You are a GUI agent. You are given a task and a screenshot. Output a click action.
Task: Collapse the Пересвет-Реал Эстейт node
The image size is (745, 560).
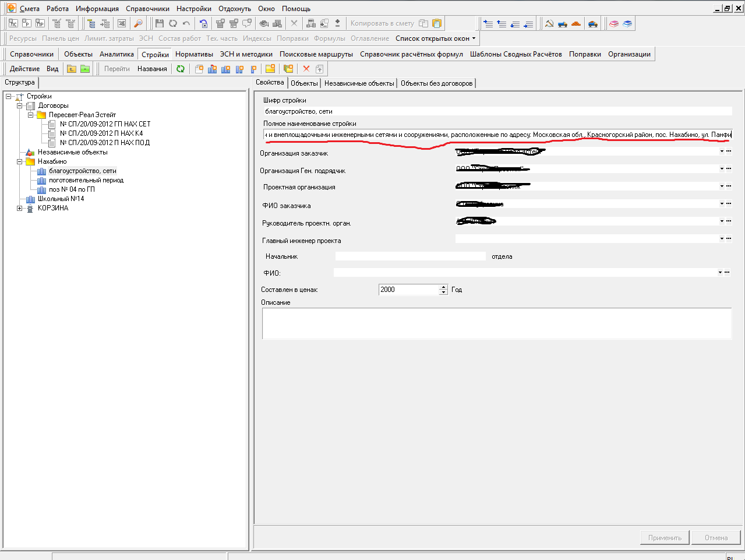[31, 115]
